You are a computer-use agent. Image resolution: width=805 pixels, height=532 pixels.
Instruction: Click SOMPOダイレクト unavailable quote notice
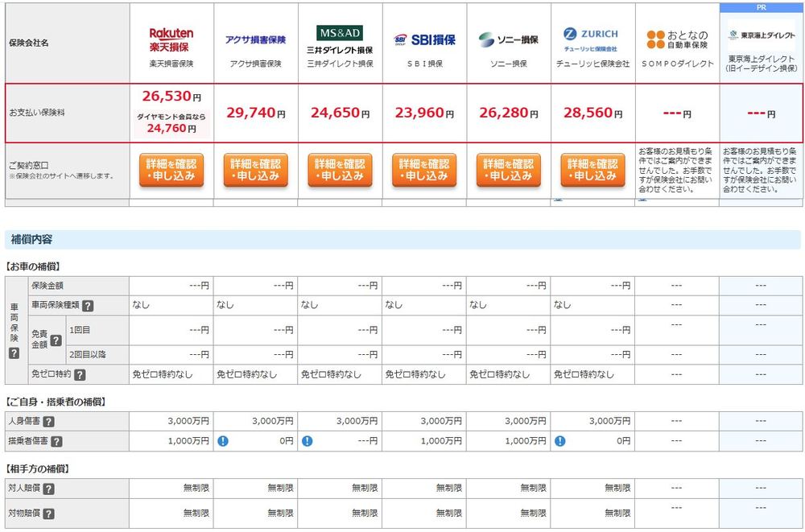click(x=677, y=171)
